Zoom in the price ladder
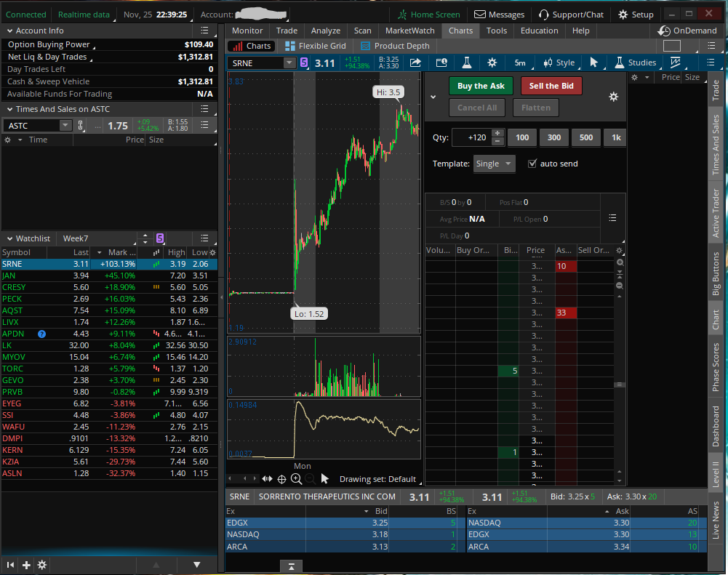The image size is (728, 575). (620, 262)
